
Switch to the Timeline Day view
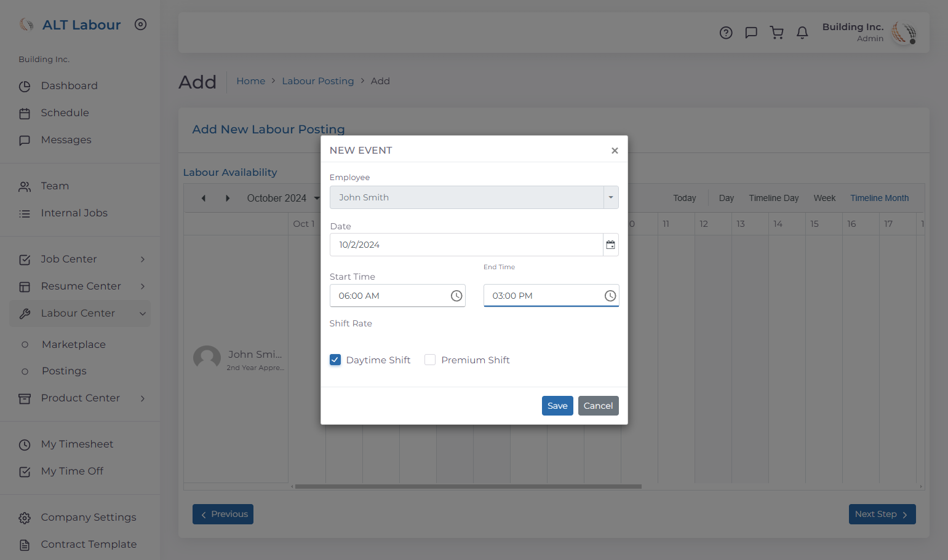click(774, 198)
